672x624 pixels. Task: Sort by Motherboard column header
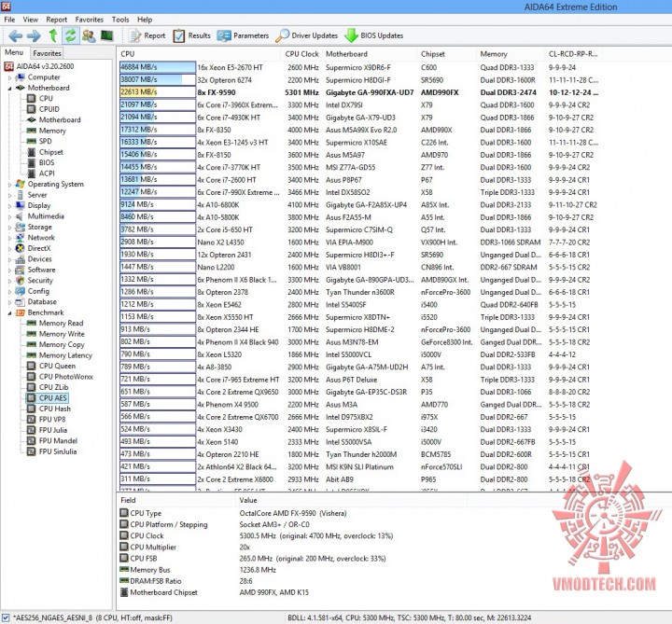click(x=370, y=54)
